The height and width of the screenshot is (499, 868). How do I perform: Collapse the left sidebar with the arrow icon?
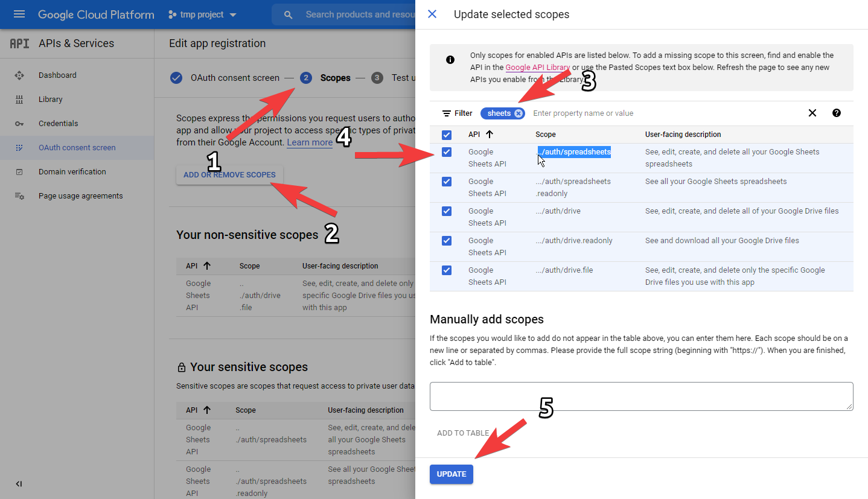coord(19,484)
